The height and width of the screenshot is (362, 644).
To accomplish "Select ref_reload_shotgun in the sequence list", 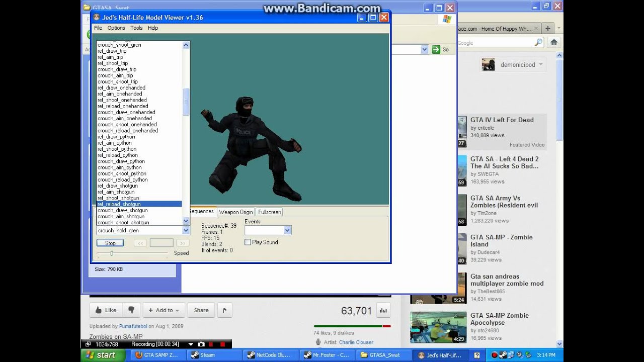I will click(x=139, y=204).
